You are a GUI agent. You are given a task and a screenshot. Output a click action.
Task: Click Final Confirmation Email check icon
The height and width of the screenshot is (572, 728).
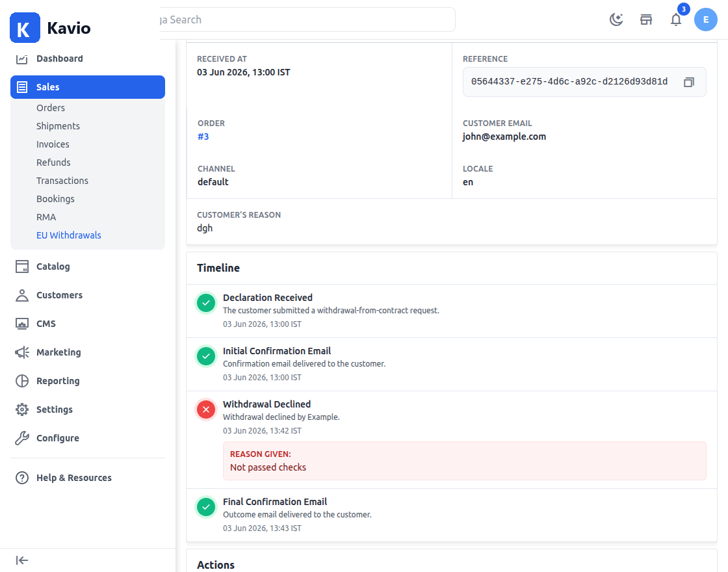(x=205, y=508)
